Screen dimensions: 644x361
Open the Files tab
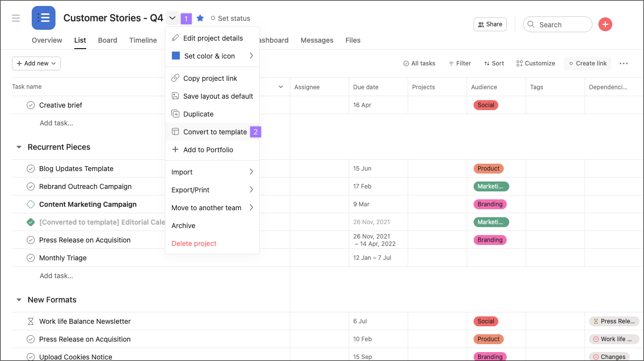[x=353, y=40]
